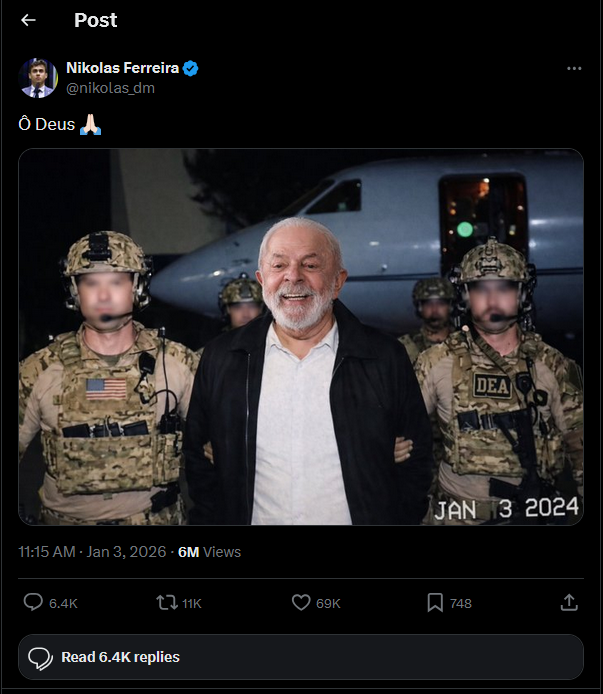
Task: Open the Nikolas Ferreira display name link
Action: [122, 68]
